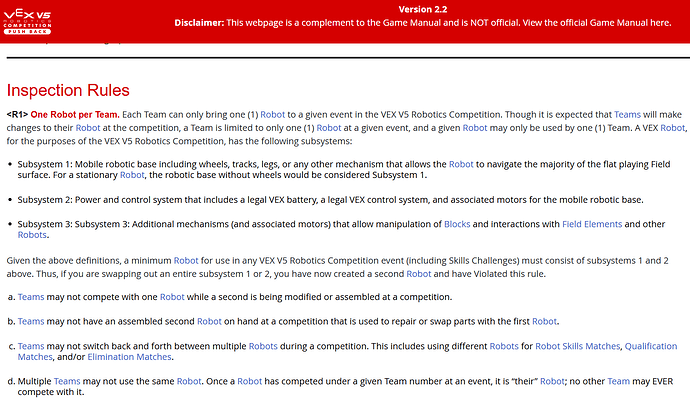The image size is (690, 407).
Task: Open Robot link before 'to navigate the majority'
Action: click(x=461, y=165)
